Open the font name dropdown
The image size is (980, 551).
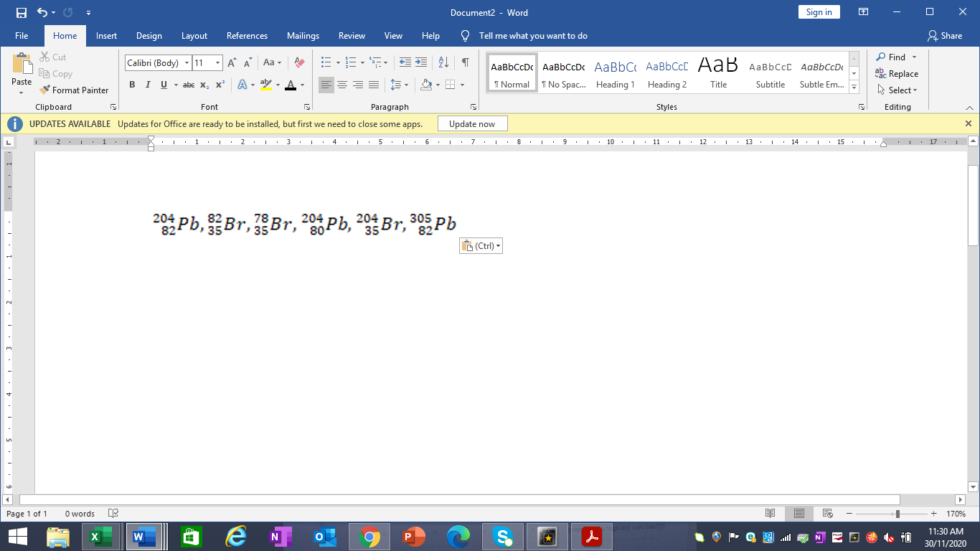187,63
